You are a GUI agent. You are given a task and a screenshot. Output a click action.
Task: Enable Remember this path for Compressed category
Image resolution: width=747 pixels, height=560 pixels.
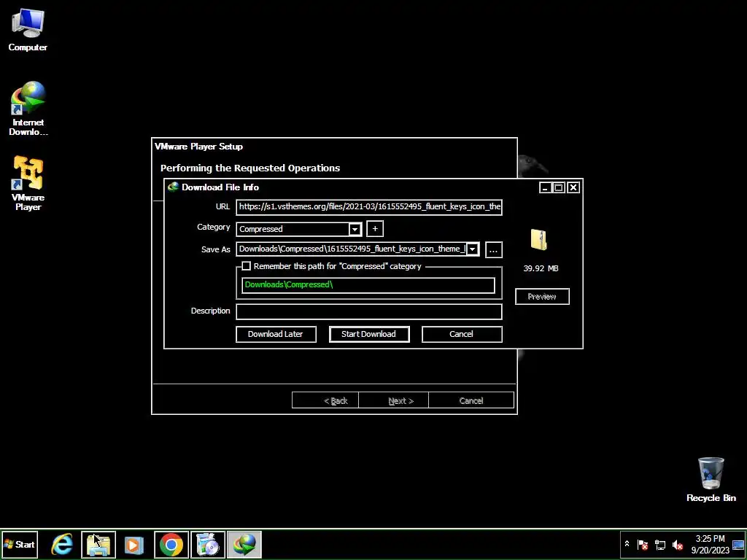(x=247, y=266)
